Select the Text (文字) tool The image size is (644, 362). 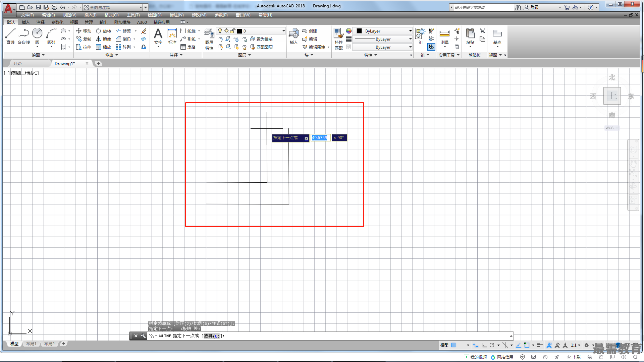(x=158, y=36)
